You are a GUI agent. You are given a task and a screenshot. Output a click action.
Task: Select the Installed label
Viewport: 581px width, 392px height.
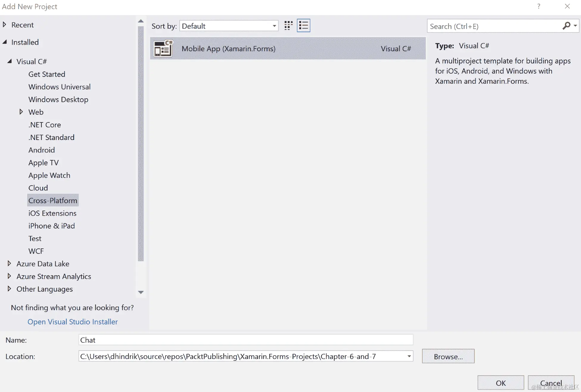[25, 42]
